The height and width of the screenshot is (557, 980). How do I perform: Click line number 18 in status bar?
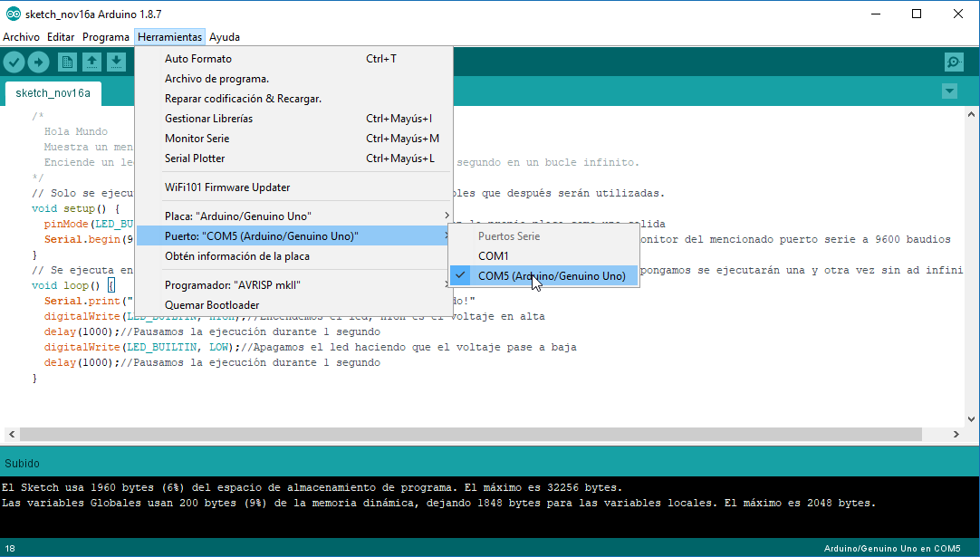point(10,548)
